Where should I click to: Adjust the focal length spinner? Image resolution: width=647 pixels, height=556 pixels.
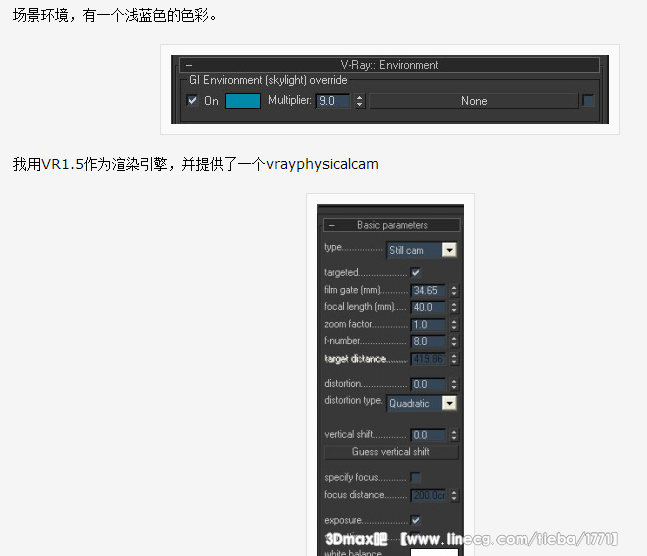pyautogui.click(x=454, y=307)
